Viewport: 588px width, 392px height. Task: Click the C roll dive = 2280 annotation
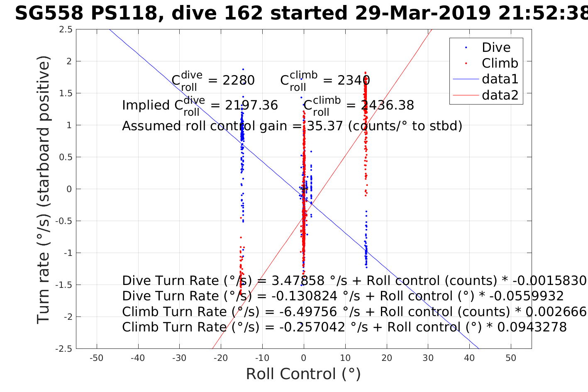(213, 80)
